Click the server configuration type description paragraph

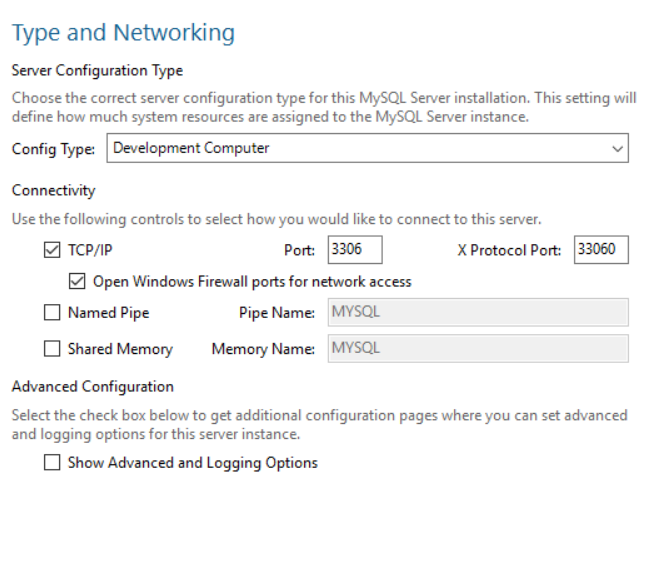point(318,109)
